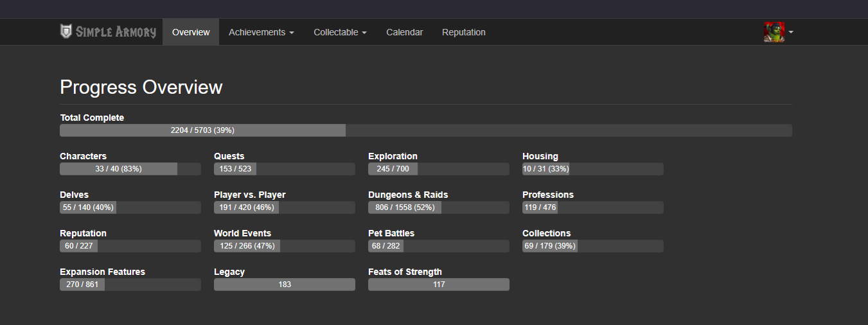Click the Total Complete progress bar

(x=426, y=130)
